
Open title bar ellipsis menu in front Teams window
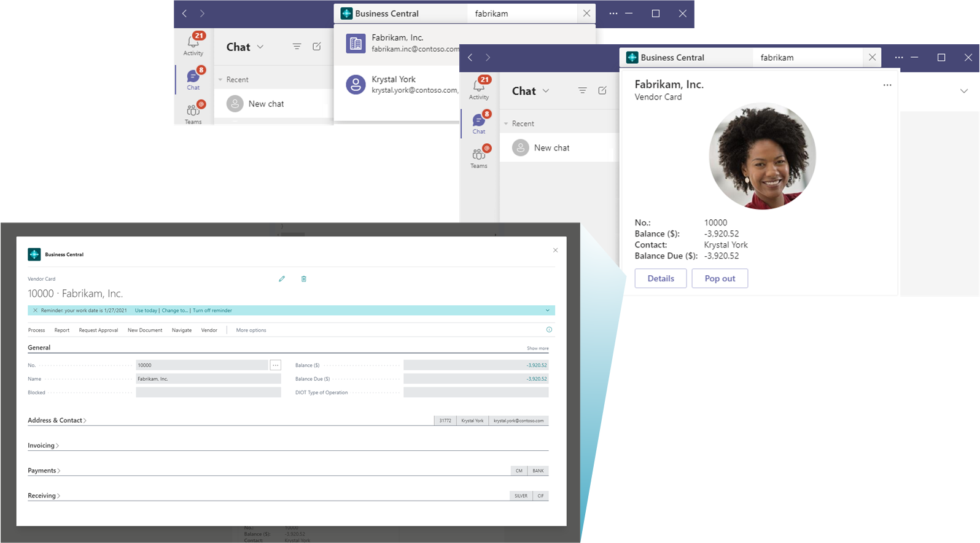(899, 58)
